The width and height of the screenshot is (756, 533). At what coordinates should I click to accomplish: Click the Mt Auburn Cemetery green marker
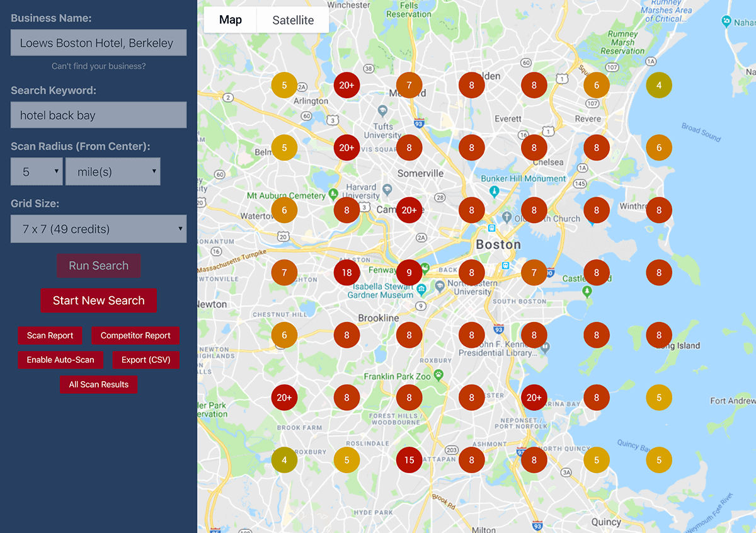[x=333, y=193]
